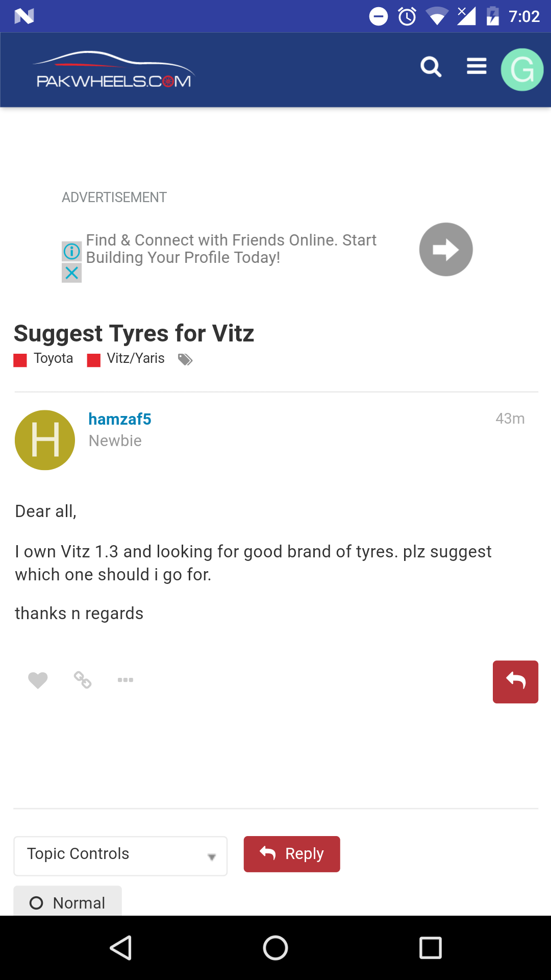Show more actions ellipsis icon
551x980 pixels.
pos(126,680)
